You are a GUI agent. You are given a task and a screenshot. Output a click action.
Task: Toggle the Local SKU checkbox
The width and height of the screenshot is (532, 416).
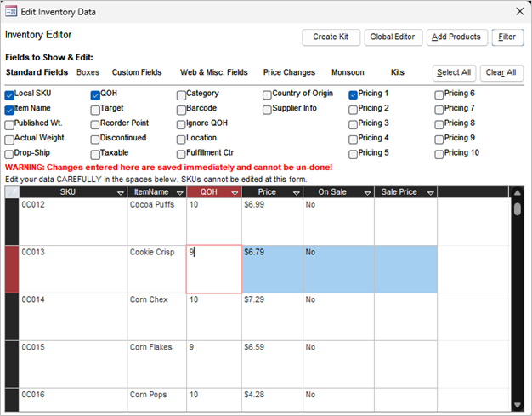9,95
